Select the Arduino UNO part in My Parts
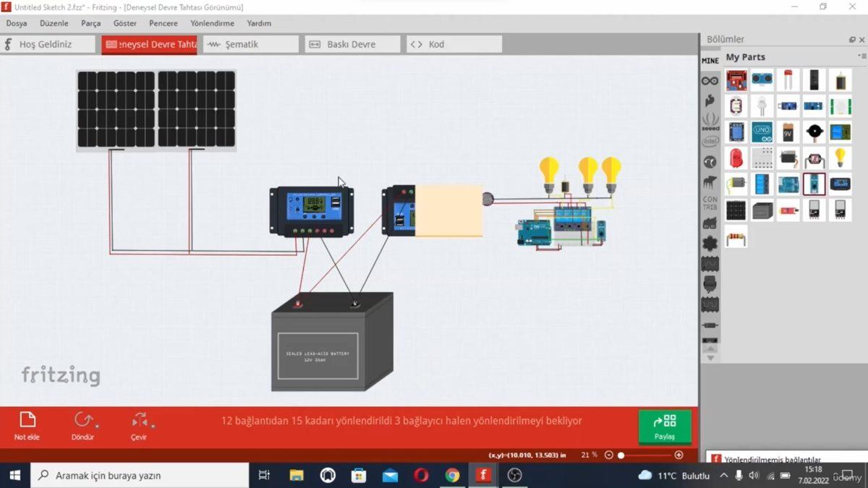 click(x=763, y=132)
